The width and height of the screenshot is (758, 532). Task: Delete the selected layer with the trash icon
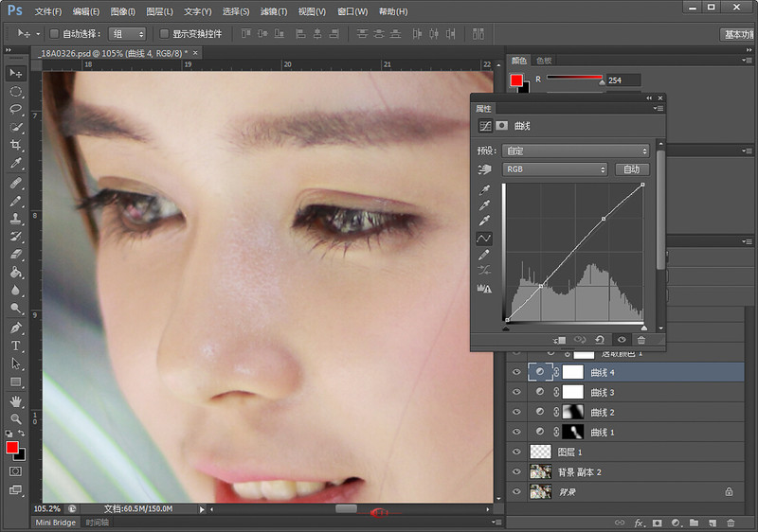click(731, 523)
